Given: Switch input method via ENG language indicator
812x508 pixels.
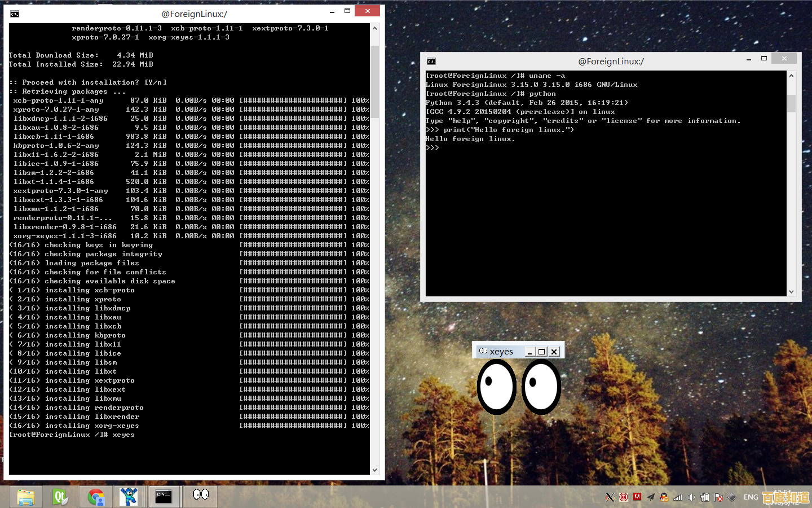Looking at the screenshot, I should pos(751,497).
